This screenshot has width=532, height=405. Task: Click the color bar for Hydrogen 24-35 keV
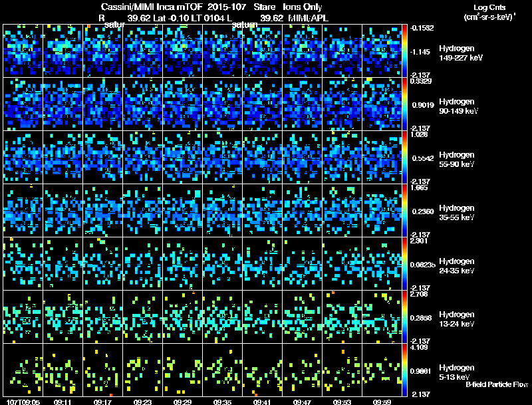(x=404, y=264)
